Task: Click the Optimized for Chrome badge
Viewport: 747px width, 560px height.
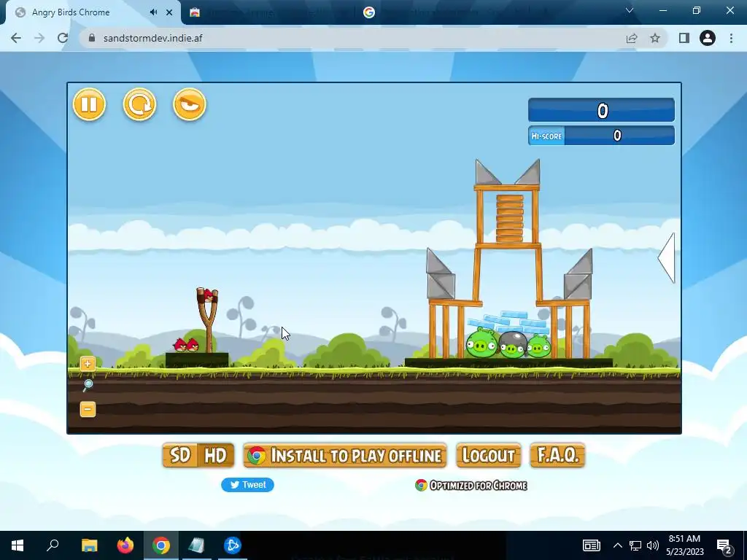Action: coord(471,485)
